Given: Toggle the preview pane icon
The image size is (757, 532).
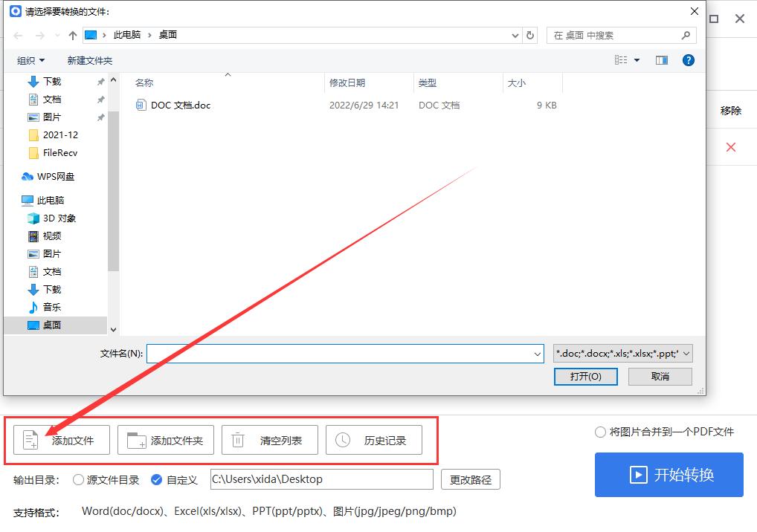Looking at the screenshot, I should point(660,60).
